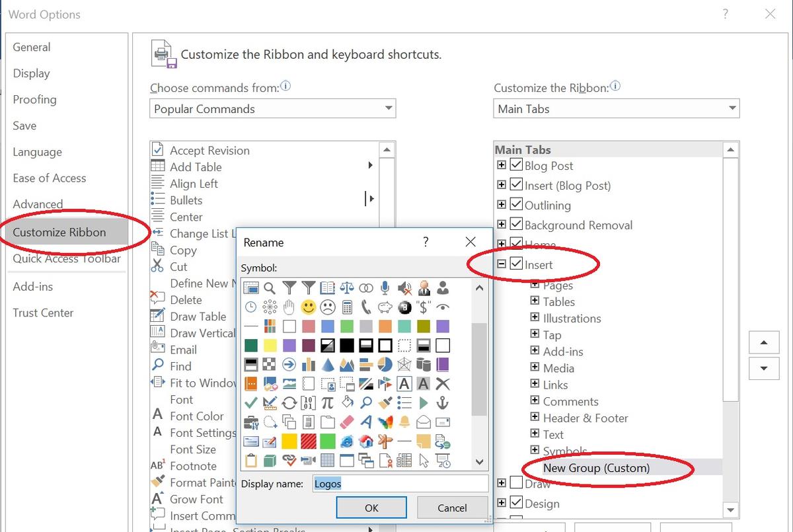
Task: Select the smiley face symbol
Action: pyautogui.click(x=307, y=307)
